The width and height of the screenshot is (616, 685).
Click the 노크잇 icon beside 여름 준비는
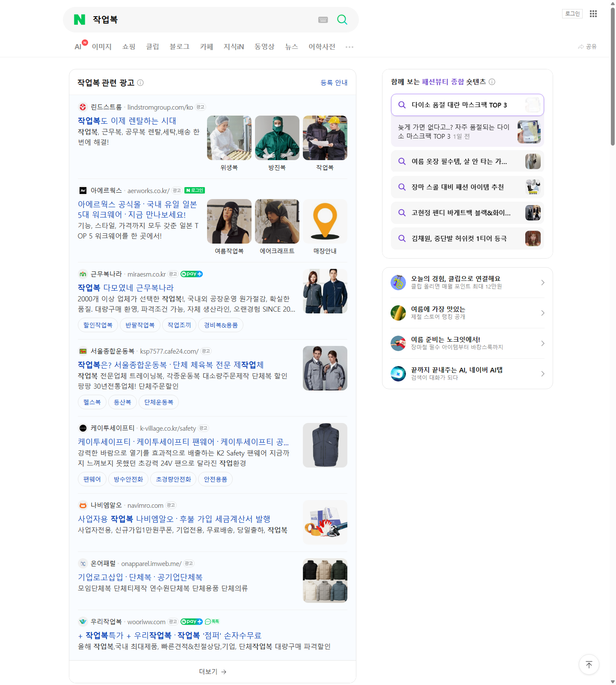pyautogui.click(x=398, y=343)
